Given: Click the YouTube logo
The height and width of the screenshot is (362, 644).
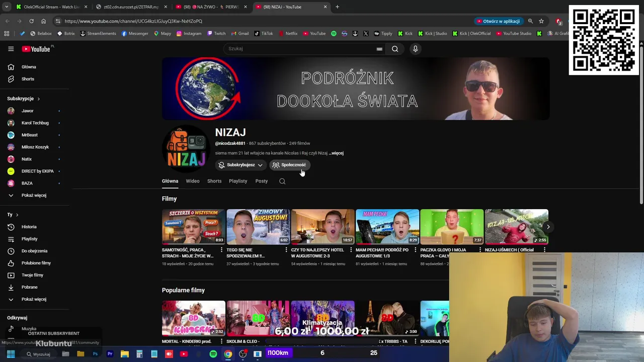Looking at the screenshot, I should coord(36,49).
